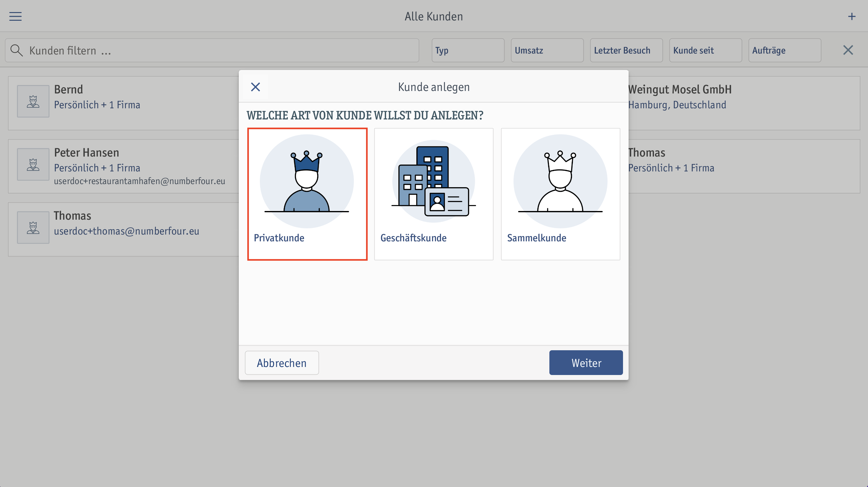Open the Kunde seit filter
The width and height of the screenshot is (868, 487).
[705, 50]
